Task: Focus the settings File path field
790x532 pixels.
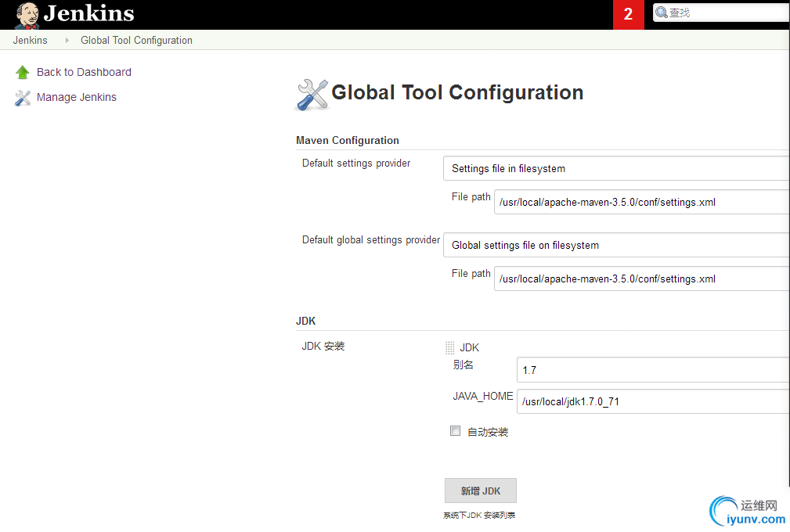Action: [642, 203]
